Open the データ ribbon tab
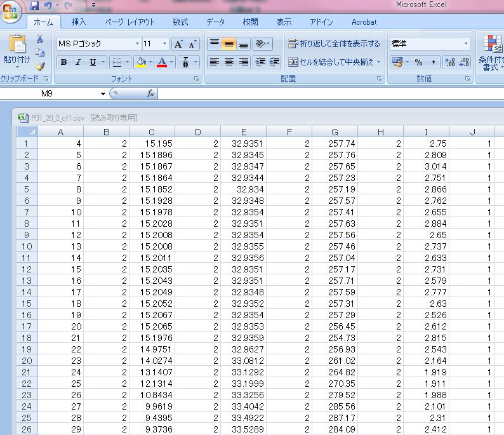Image resolution: width=504 pixels, height=435 pixels. click(x=215, y=22)
